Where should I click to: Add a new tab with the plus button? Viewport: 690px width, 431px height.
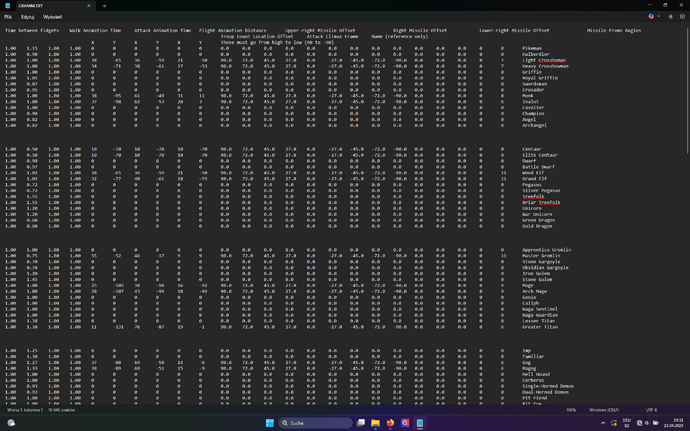pos(104,6)
